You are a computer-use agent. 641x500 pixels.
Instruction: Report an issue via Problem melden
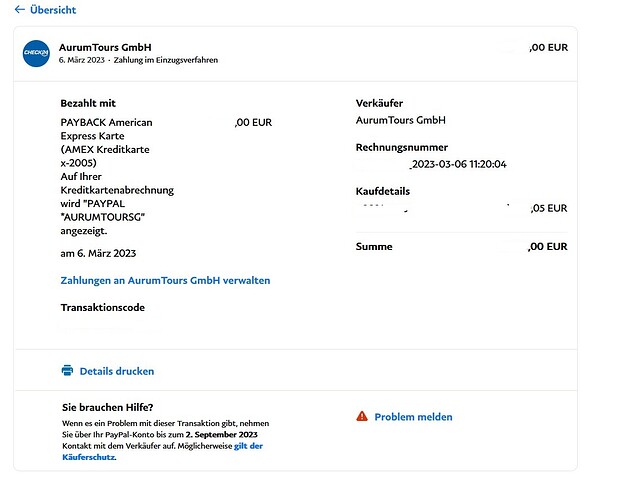pyautogui.click(x=413, y=417)
